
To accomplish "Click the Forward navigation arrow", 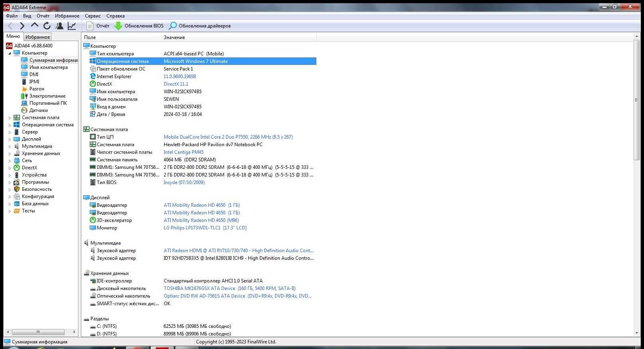I will [22, 26].
